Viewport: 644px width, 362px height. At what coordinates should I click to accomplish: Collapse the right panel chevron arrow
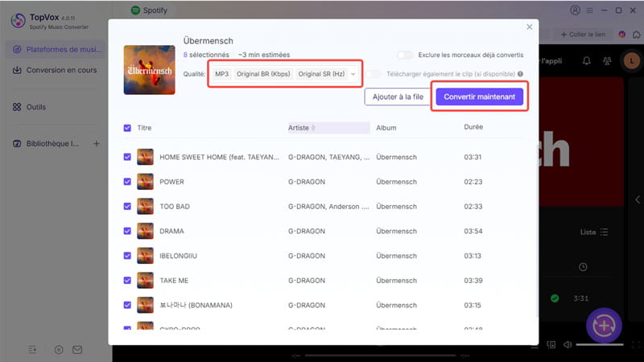[x=637, y=200]
